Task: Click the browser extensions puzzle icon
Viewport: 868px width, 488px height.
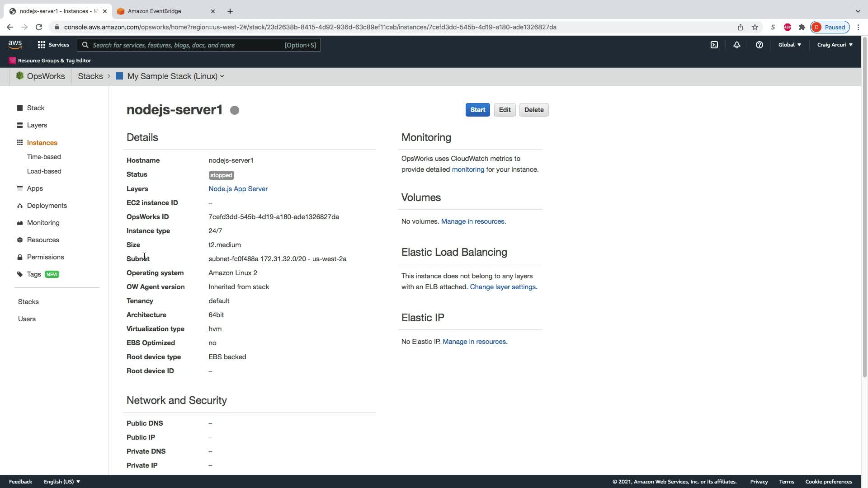Action: click(x=802, y=27)
